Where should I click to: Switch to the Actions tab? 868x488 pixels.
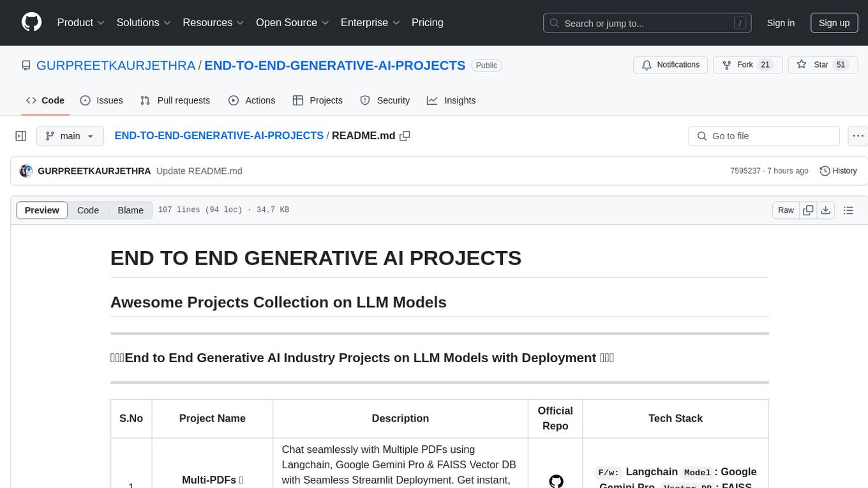(251, 100)
